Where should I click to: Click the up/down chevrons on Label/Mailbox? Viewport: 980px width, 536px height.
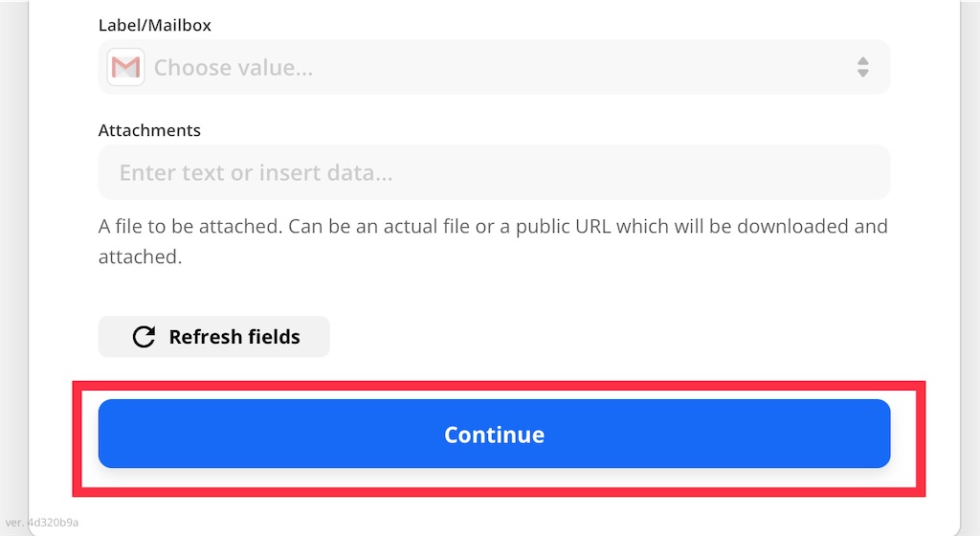[x=862, y=67]
